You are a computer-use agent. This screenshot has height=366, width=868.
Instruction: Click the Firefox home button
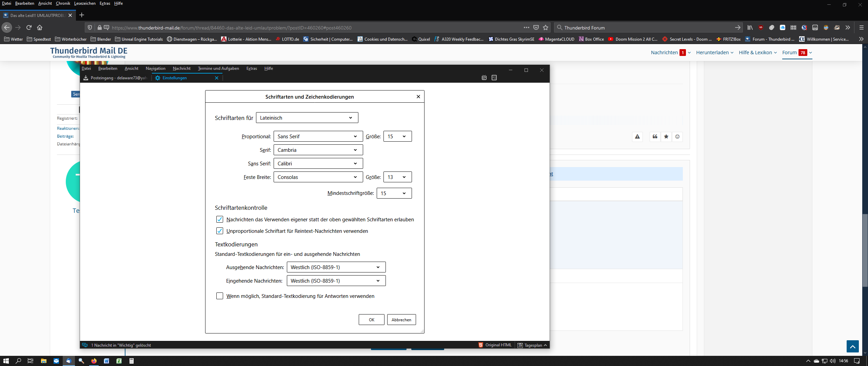pos(40,27)
